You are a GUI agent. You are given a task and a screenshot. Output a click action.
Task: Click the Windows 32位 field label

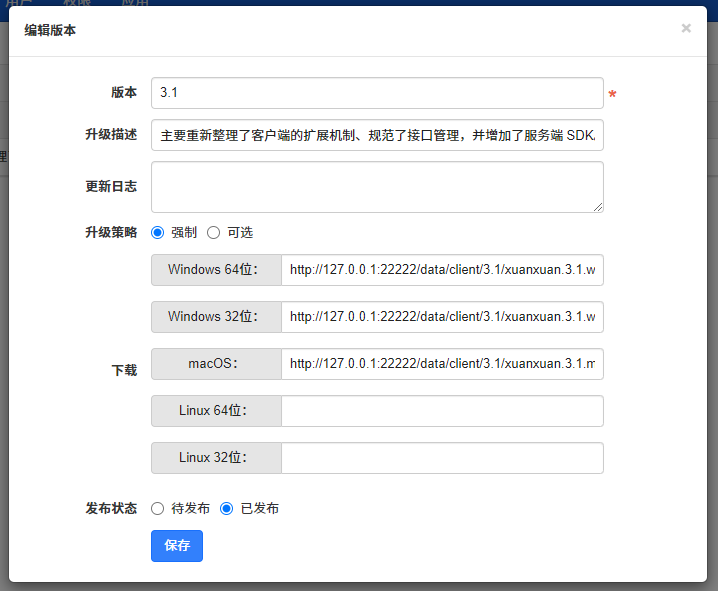216,317
